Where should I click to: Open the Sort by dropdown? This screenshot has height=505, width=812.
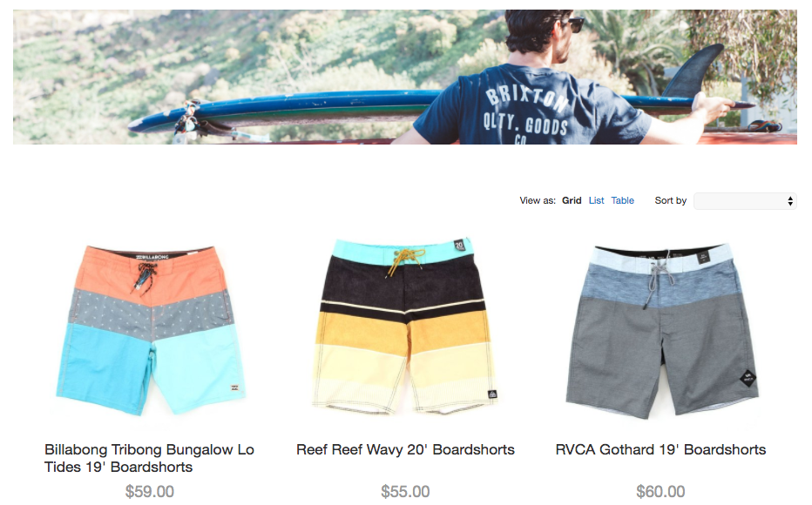pyautogui.click(x=745, y=201)
